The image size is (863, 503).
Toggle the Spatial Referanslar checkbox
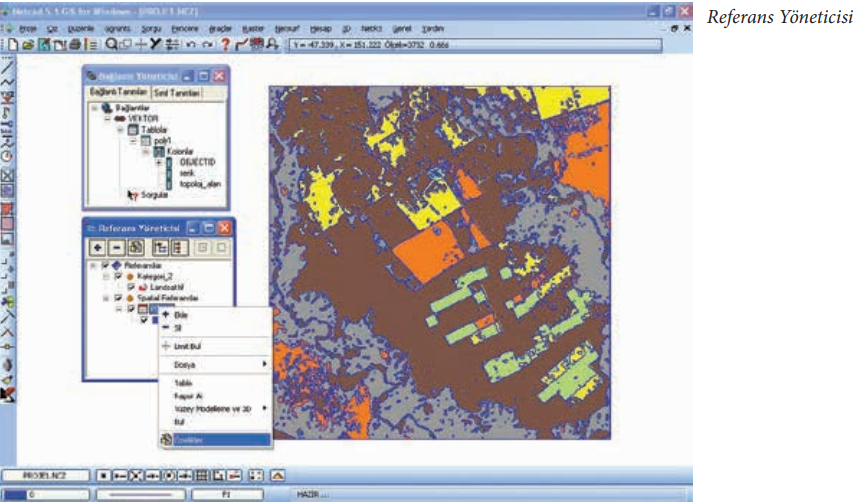click(x=119, y=298)
